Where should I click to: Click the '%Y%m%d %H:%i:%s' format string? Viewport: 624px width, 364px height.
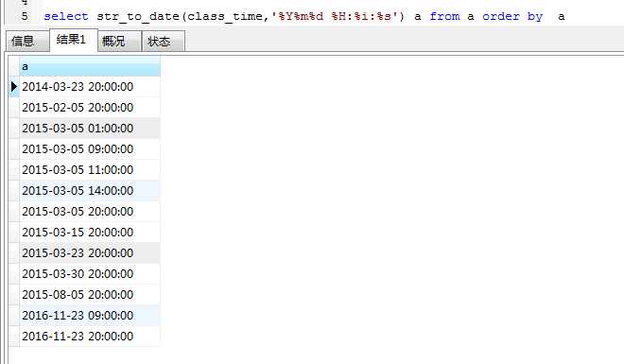tap(335, 16)
